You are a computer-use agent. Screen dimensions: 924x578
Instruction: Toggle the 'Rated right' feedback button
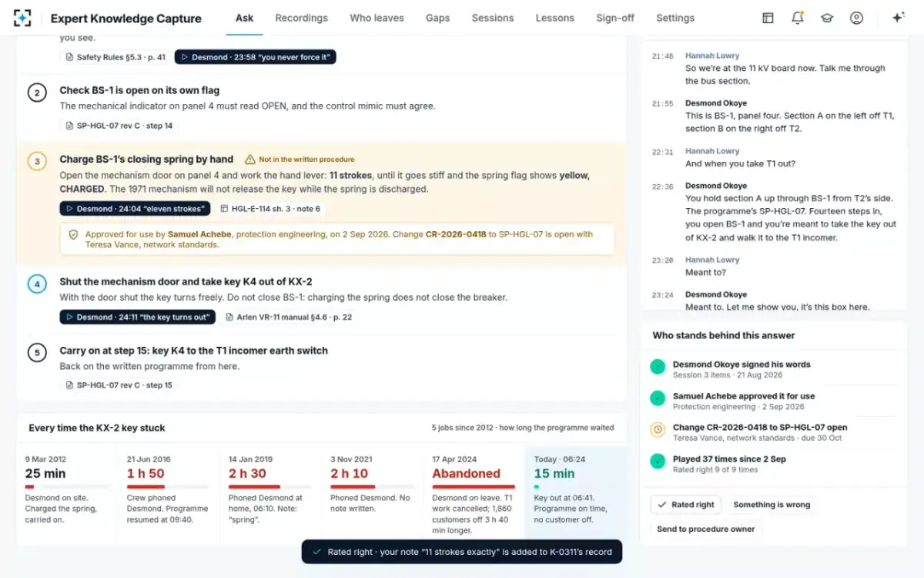(685, 505)
